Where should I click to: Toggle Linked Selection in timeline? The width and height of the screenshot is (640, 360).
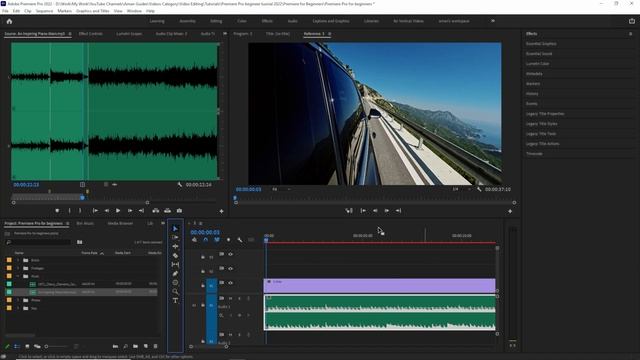click(217, 240)
